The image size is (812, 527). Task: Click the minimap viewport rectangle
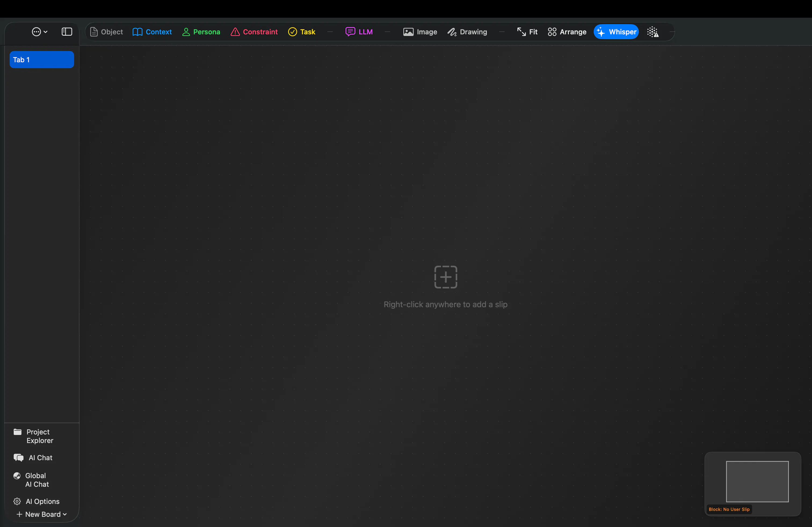pyautogui.click(x=757, y=481)
